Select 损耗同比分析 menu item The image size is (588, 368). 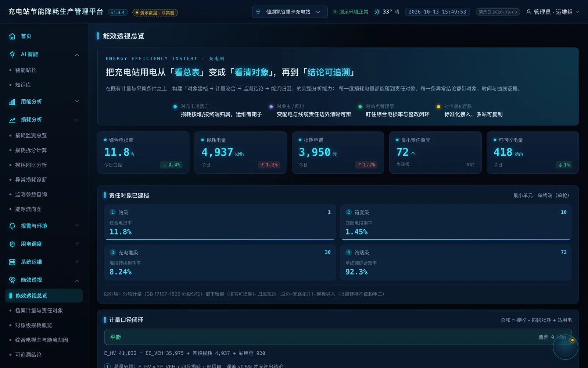click(x=44, y=165)
